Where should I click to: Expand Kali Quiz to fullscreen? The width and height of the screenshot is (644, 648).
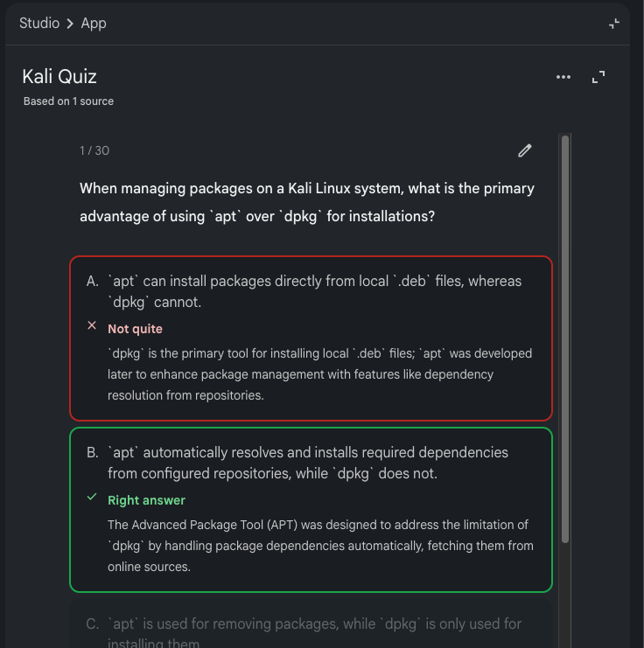click(x=598, y=77)
